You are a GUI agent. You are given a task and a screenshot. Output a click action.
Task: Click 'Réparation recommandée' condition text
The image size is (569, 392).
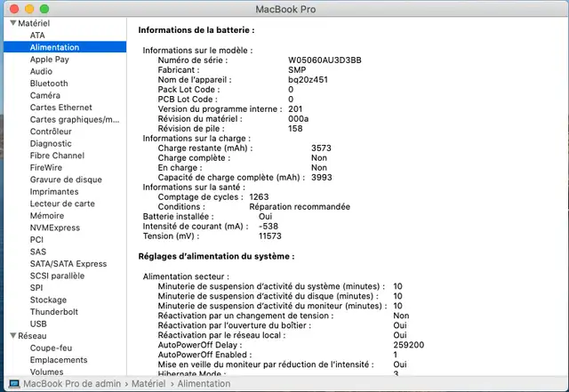tap(300, 206)
